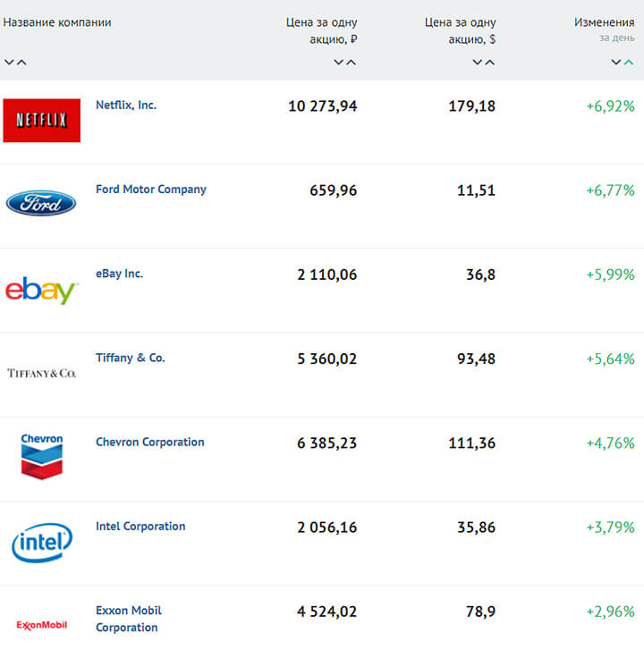Screen dimensions: 644x650
Task: Click the Chevron logo
Action: tap(42, 457)
